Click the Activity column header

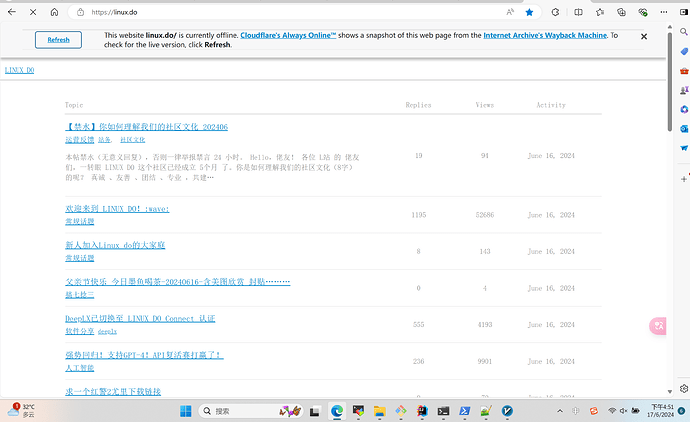pyautogui.click(x=551, y=105)
